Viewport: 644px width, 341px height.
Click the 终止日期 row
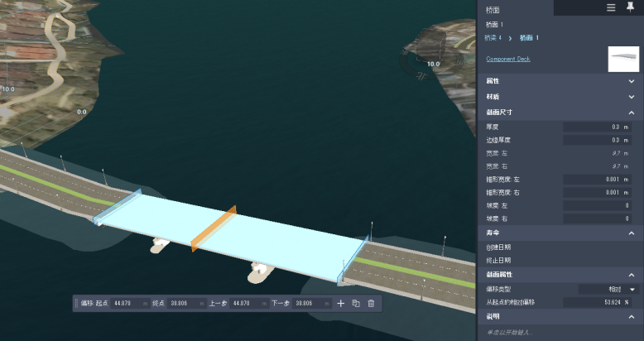point(560,261)
